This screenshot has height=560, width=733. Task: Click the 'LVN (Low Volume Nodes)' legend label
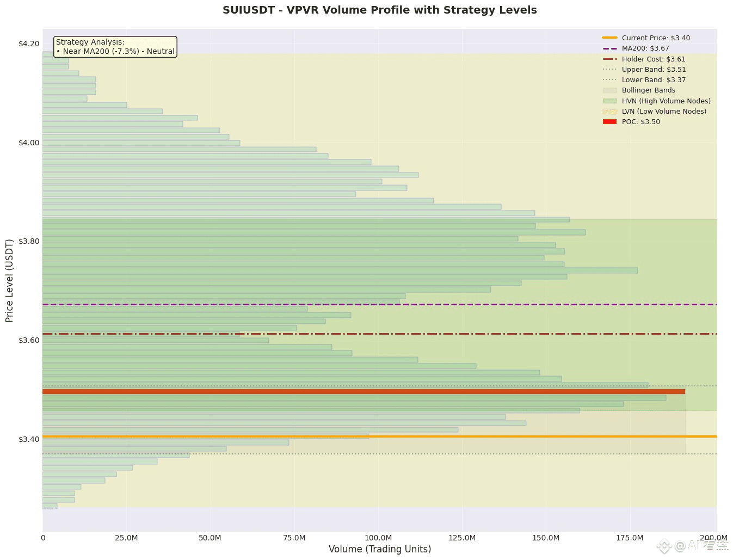pos(664,111)
